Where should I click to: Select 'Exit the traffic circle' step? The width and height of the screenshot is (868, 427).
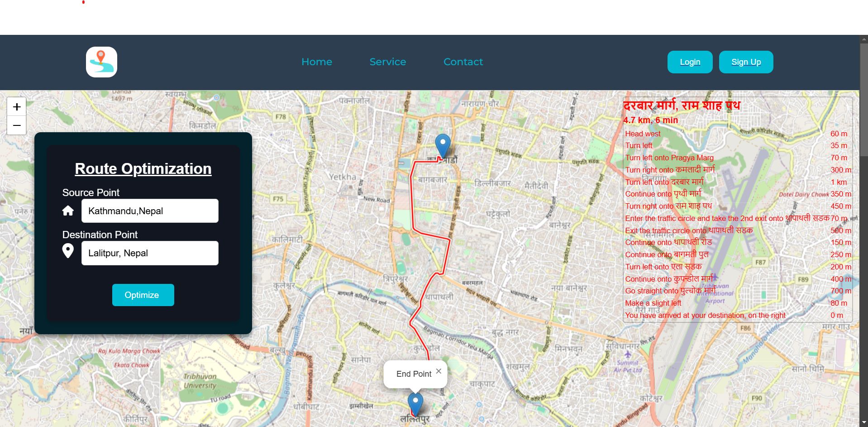738,230
